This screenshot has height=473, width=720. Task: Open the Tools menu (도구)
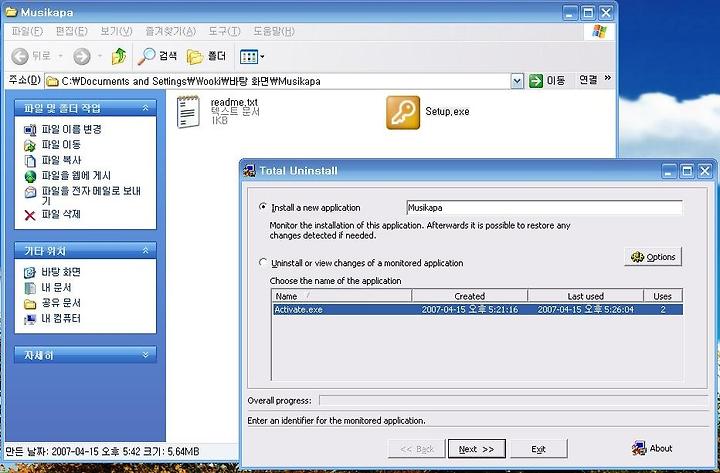224,31
